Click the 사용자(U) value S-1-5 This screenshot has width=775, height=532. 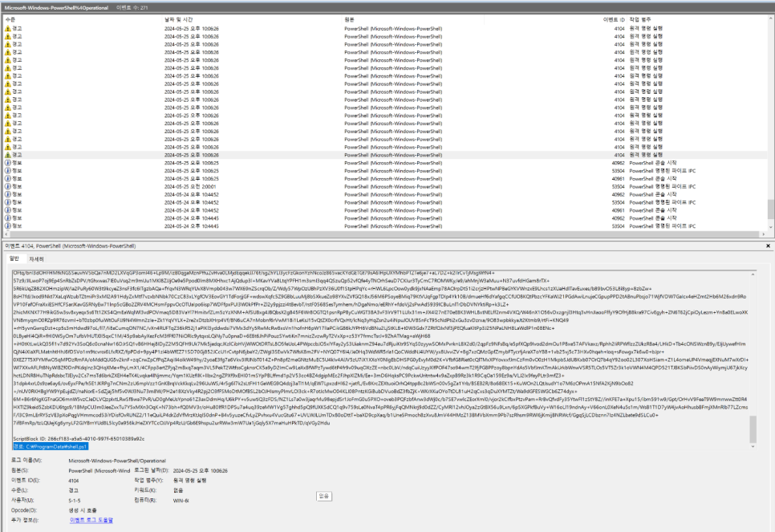click(74, 501)
